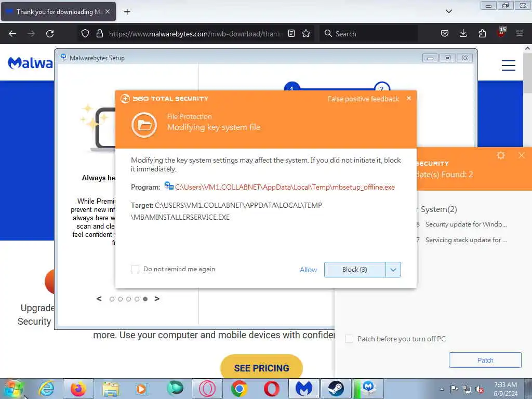Open the Malwarebytes website hamburger menu
Viewport: 532px width, 399px height.
[508, 65]
